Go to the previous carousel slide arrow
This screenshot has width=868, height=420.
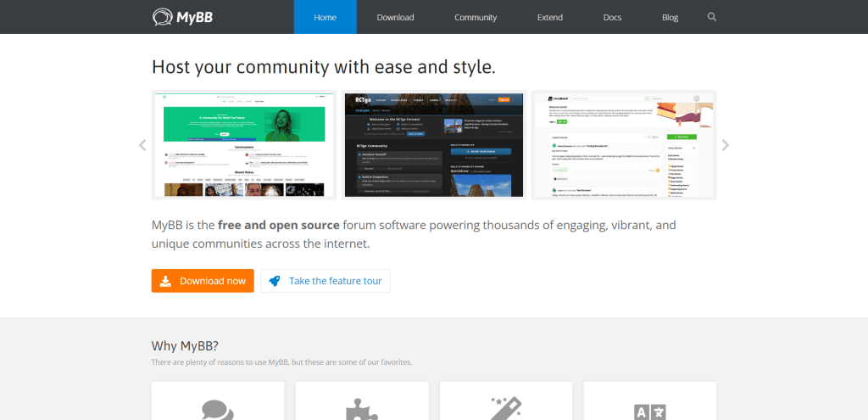142,145
